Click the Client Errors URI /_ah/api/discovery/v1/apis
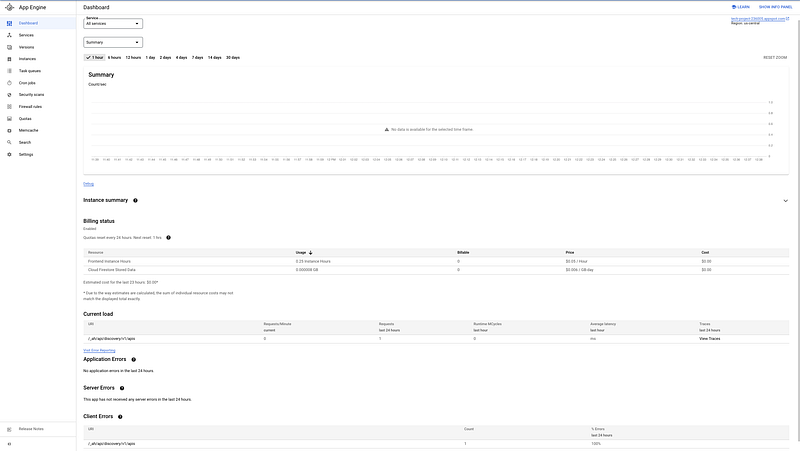This screenshot has height=451, width=800. (x=111, y=444)
